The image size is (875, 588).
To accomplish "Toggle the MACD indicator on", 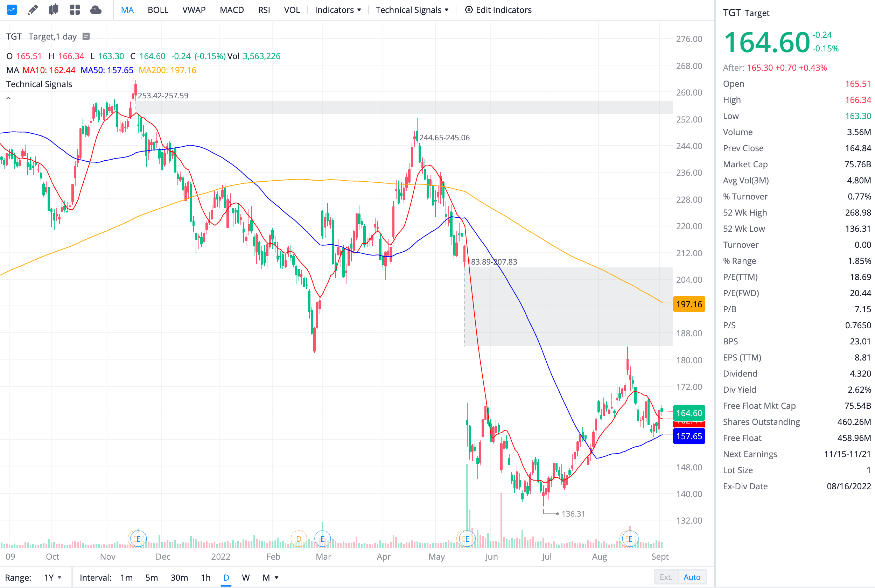I will [x=232, y=10].
